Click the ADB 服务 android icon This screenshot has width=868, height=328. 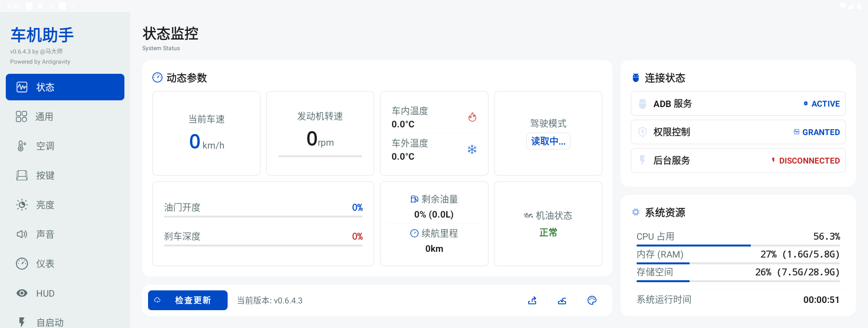click(642, 104)
